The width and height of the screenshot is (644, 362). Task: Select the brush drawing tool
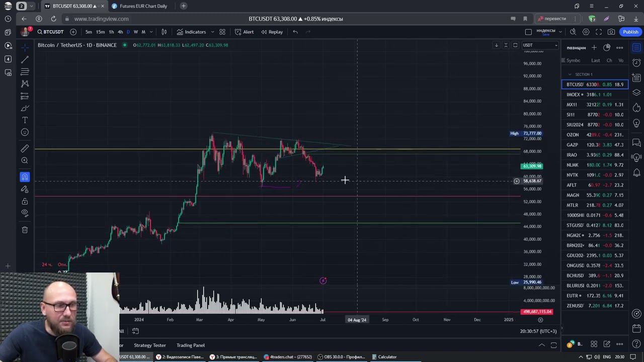click(25, 108)
